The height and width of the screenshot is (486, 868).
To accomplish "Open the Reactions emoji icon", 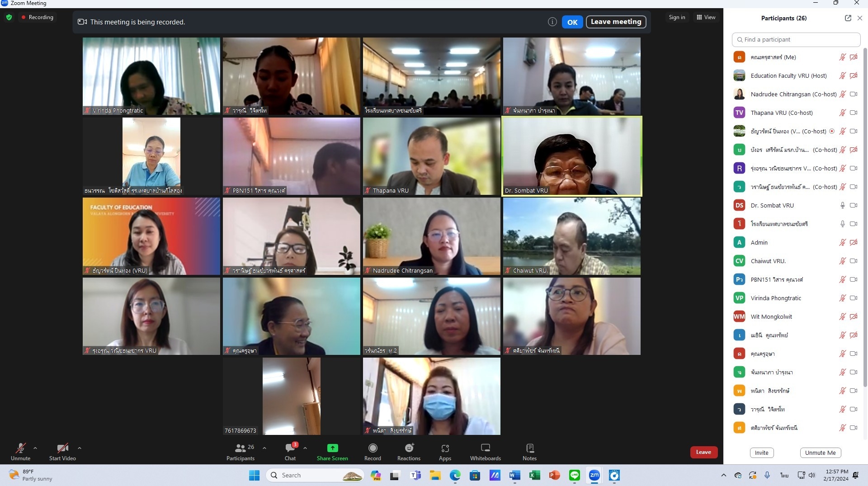I will [409, 448].
